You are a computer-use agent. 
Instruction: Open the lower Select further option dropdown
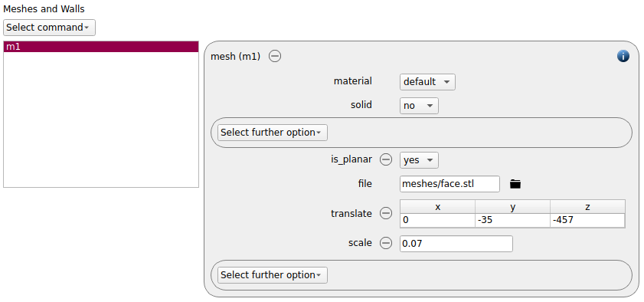point(273,275)
